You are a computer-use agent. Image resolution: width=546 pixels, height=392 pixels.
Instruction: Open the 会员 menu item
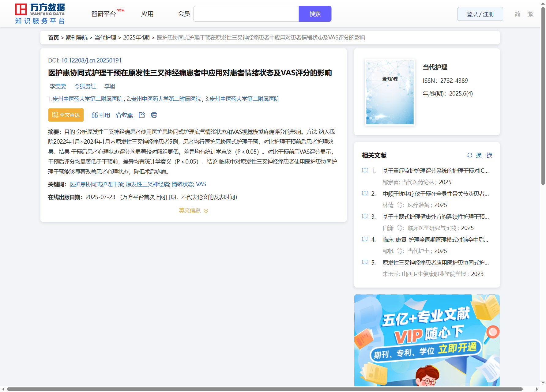184,14
